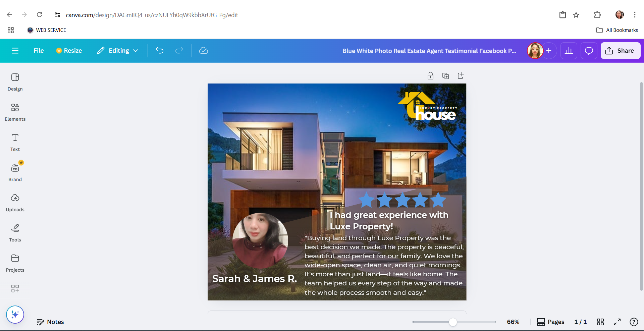Open the All Bookmarks folder
644x331 pixels.
(617, 30)
